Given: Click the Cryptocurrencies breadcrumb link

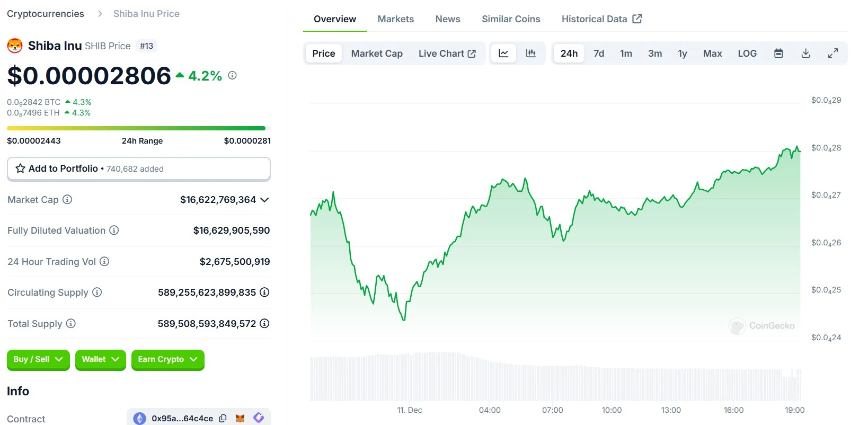Looking at the screenshot, I should [x=46, y=14].
